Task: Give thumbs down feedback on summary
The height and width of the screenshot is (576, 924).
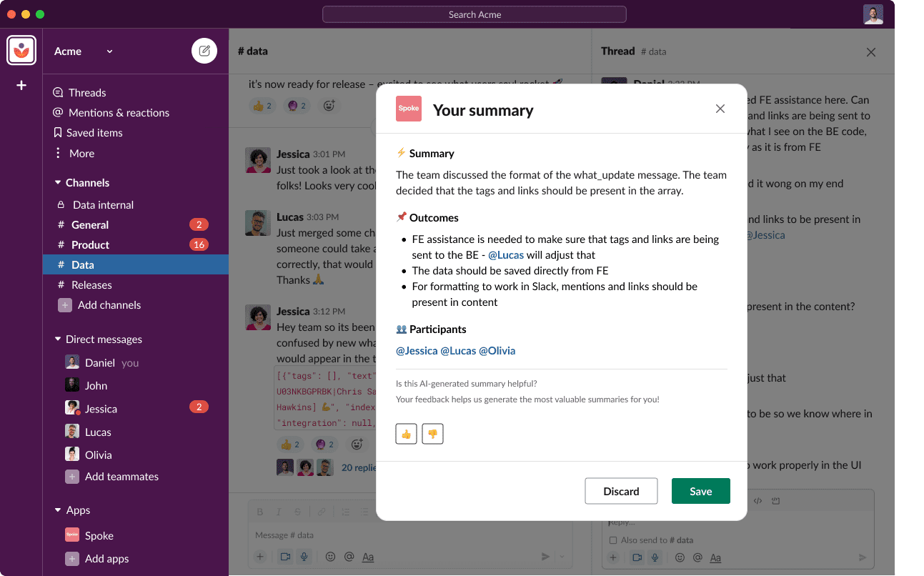Action: click(432, 434)
